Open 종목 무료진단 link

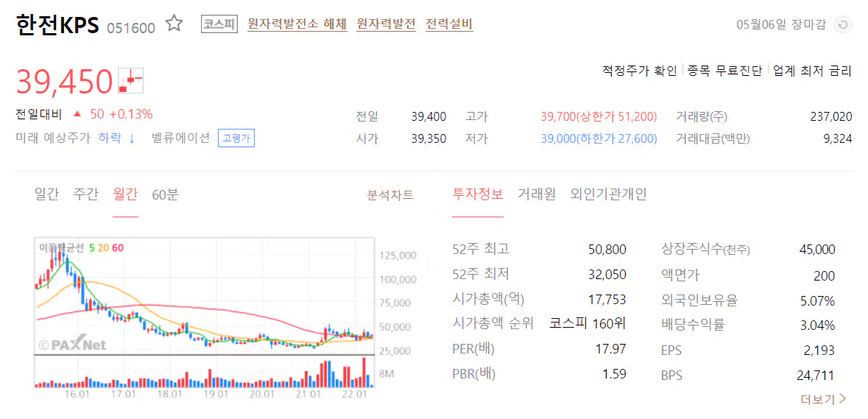[724, 70]
